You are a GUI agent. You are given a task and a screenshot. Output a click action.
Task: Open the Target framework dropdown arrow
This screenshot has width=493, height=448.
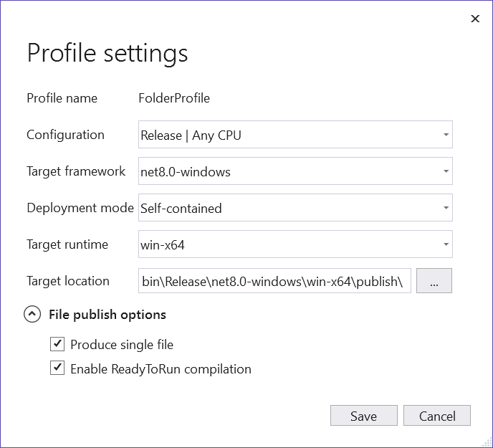(x=446, y=171)
